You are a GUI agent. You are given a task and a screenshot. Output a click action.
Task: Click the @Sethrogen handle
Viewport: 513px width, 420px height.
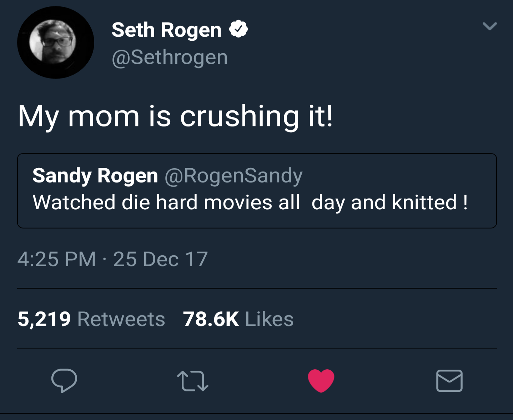click(170, 57)
